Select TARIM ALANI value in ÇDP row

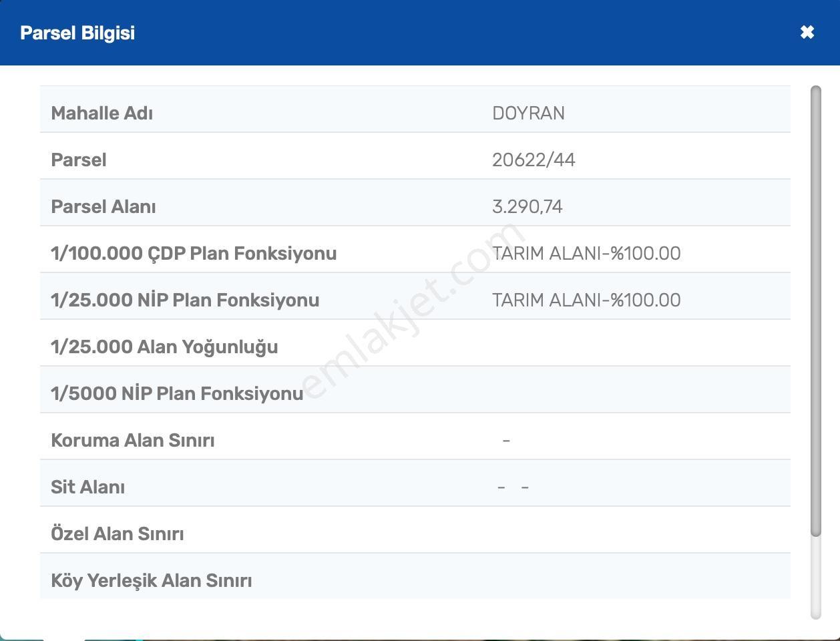(586, 253)
